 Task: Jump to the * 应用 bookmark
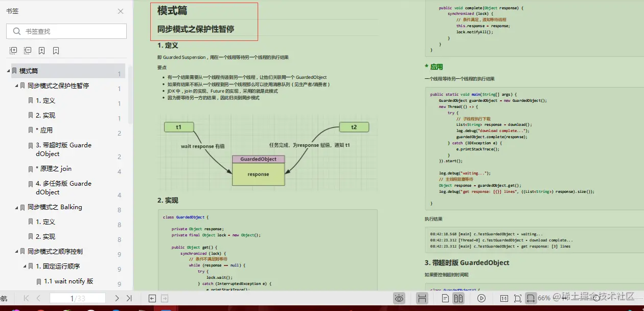44,130
